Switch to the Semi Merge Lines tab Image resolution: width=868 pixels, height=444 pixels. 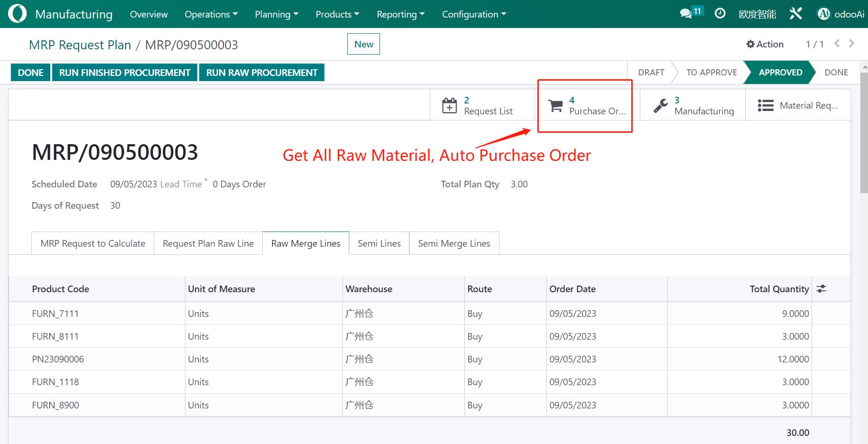click(x=454, y=243)
